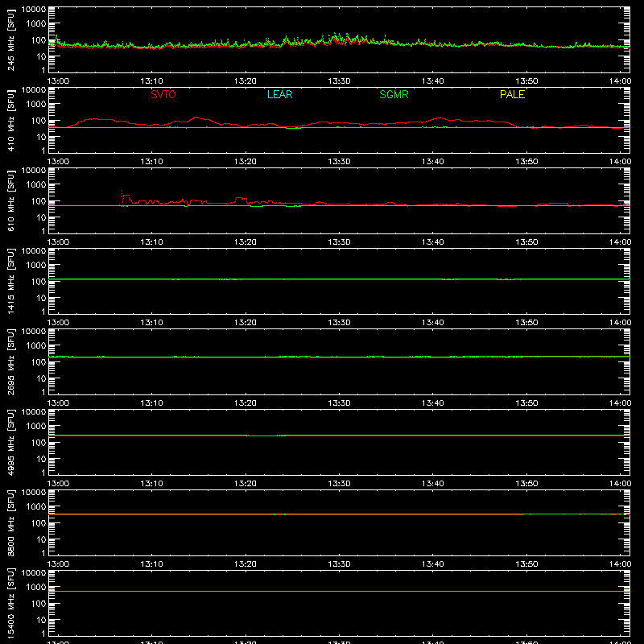Viewport: 644px width, 644px height.
Task: Click 13:00 tick label below 245 MHz plot
Action: coord(58,81)
